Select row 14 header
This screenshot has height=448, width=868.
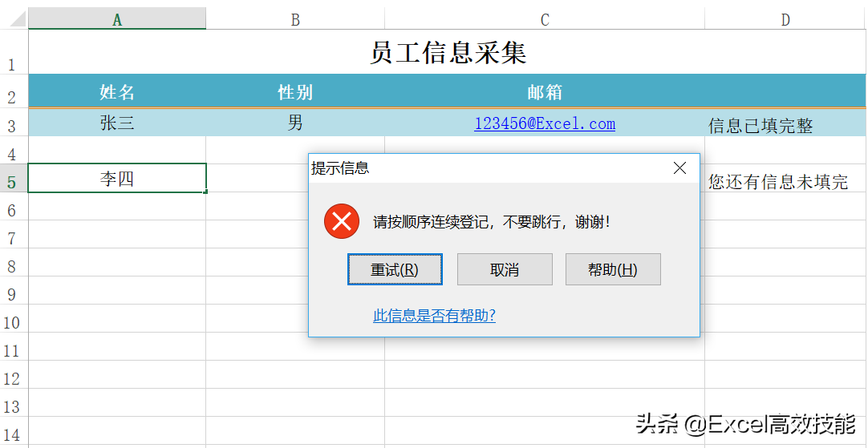(14, 431)
